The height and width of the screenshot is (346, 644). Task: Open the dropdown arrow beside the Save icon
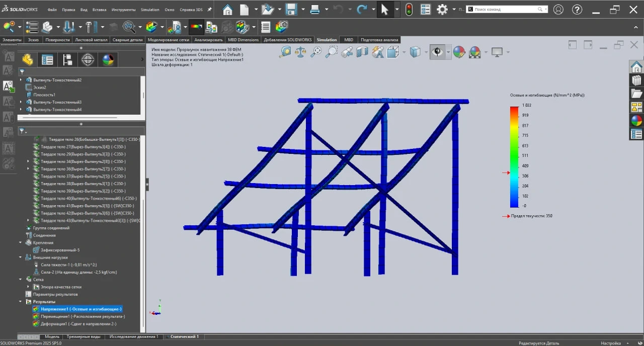coord(302,9)
